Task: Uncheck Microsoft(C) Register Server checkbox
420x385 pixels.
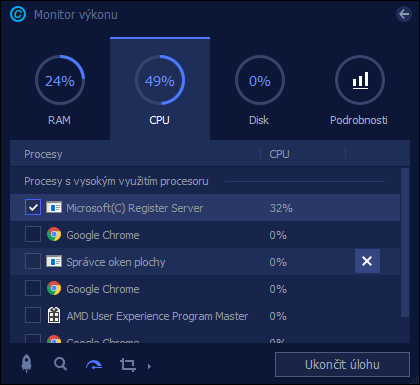Action: click(33, 207)
